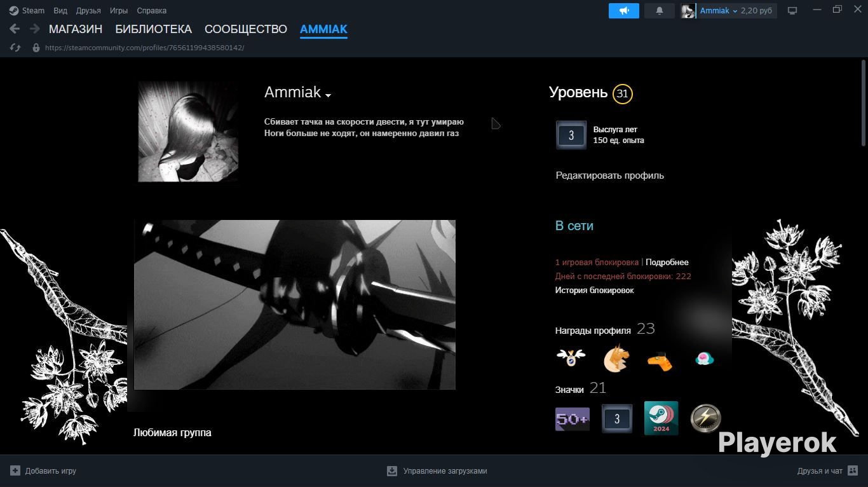Switch to Big Picture mode monitor icon
Screen dimensions: 868x487
pos(792,11)
